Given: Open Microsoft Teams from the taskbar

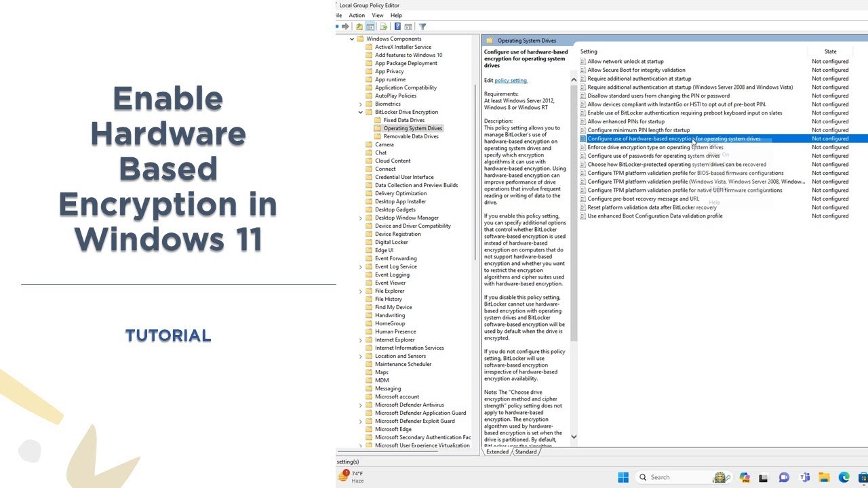Looking at the screenshot, I should [x=805, y=477].
